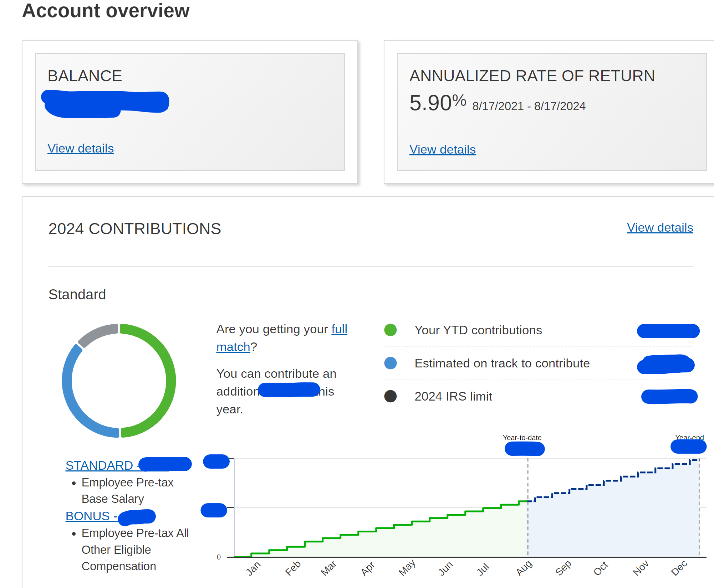Screen dimensions: 714x588
Task: Click the Jan label on chart axis
Action: click(x=253, y=568)
